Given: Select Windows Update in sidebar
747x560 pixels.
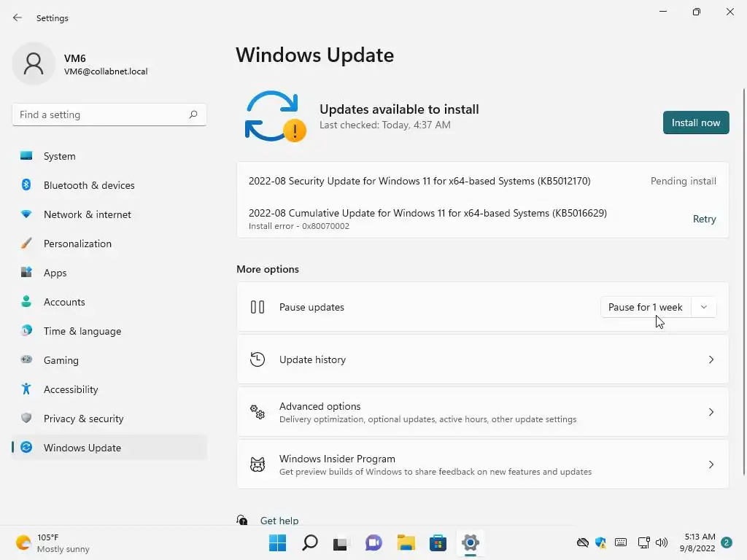Looking at the screenshot, I should [109, 447].
